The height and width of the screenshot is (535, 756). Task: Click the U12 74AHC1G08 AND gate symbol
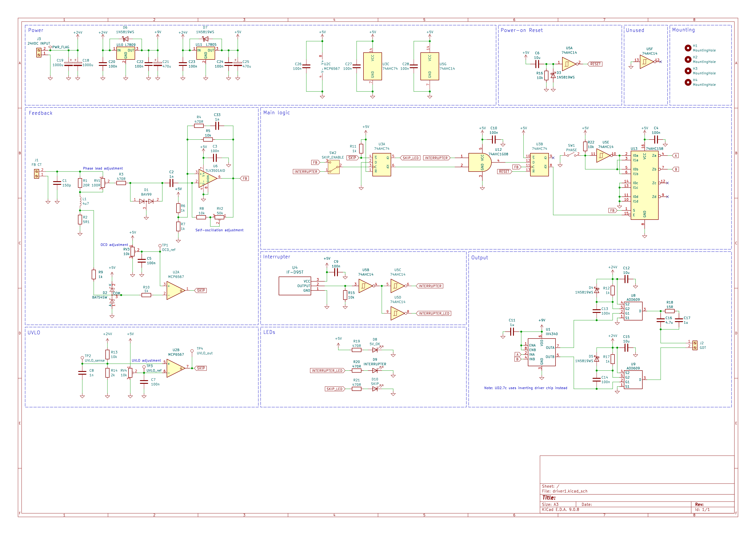coord(480,162)
